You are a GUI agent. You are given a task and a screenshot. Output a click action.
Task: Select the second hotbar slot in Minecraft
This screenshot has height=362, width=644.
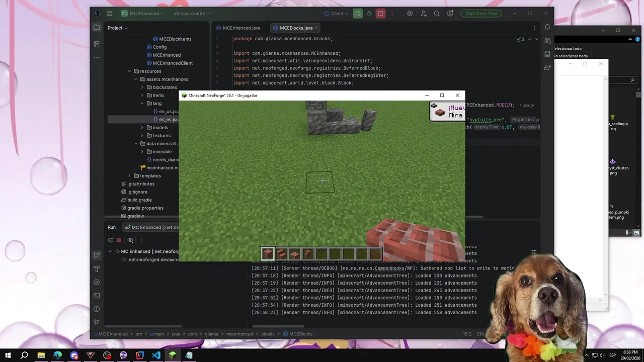[281, 253]
